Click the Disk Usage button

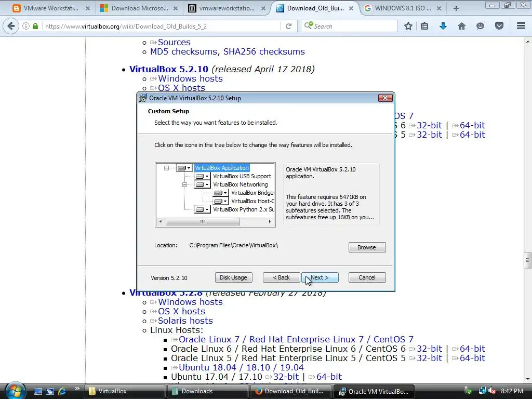[x=233, y=277]
